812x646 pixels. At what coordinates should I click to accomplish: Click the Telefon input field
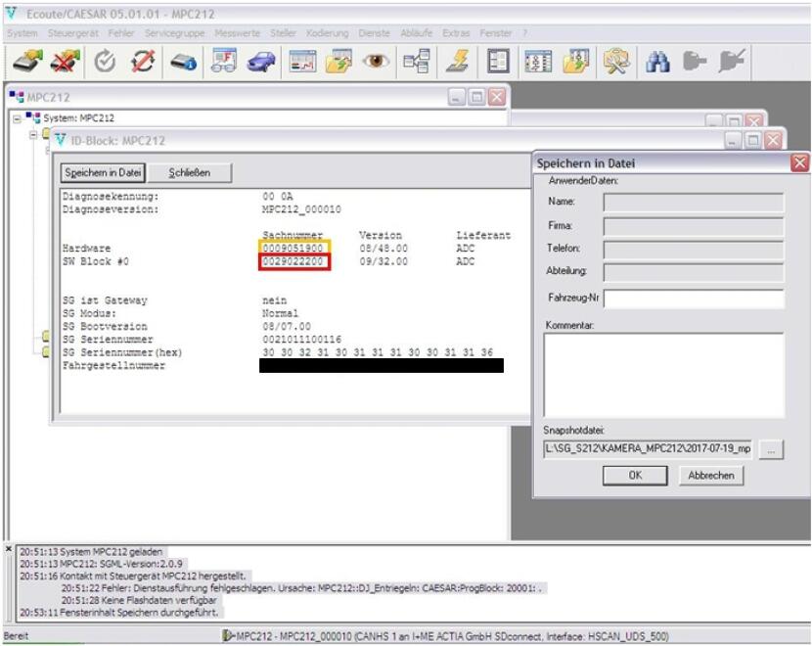694,250
